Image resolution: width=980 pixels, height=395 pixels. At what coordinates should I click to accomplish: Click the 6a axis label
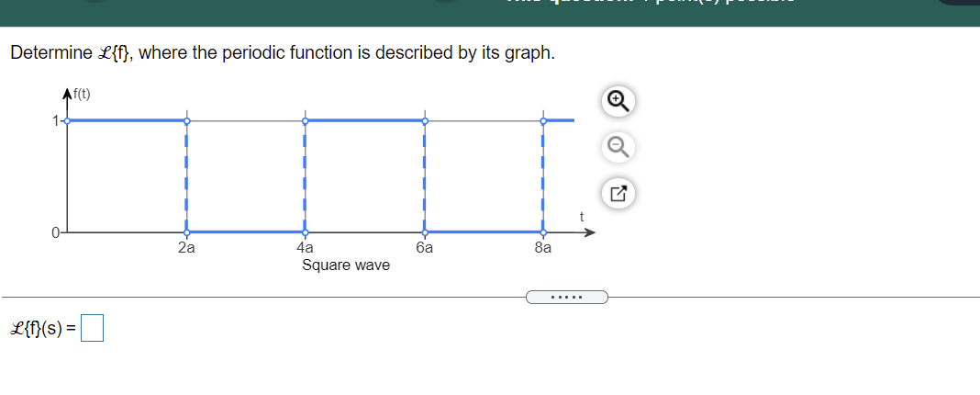(424, 249)
